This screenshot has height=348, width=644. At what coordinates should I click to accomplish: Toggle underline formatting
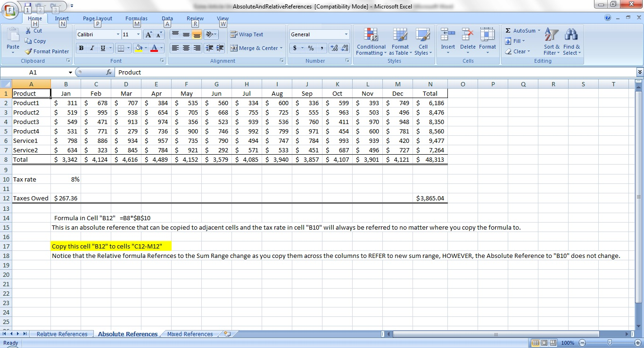click(x=102, y=48)
